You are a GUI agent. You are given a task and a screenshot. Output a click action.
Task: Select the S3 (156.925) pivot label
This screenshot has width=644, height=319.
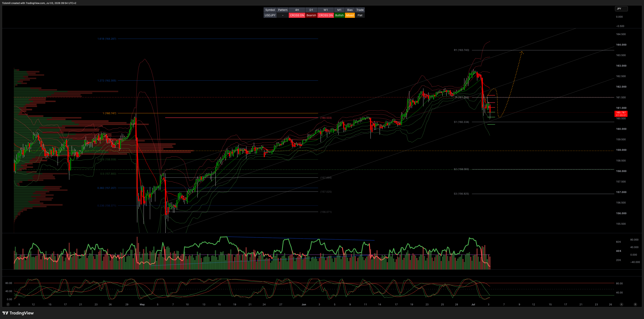point(461,194)
